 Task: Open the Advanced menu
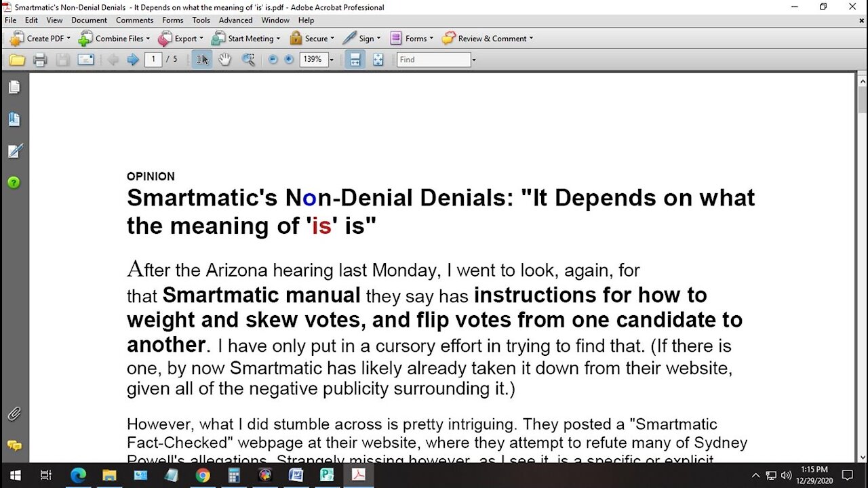(235, 20)
